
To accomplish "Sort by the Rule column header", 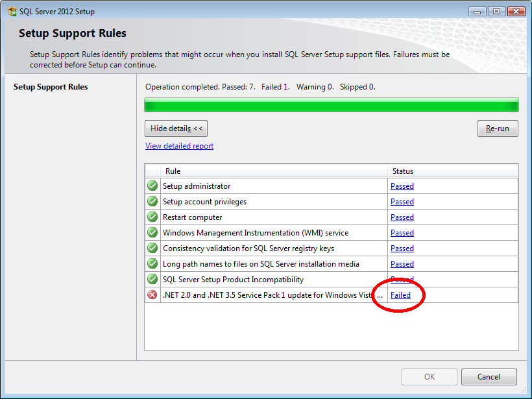I will [274, 171].
